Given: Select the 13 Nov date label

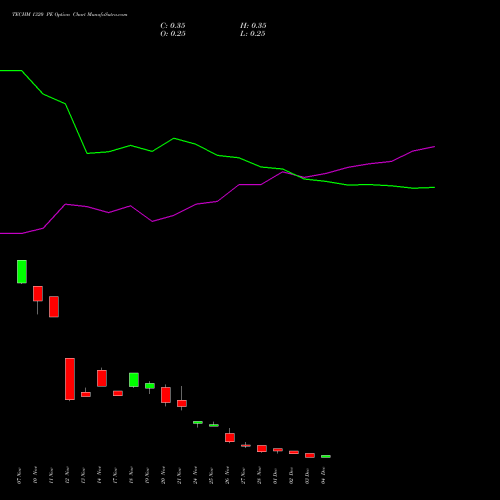Looking at the screenshot, I should coord(83,476).
